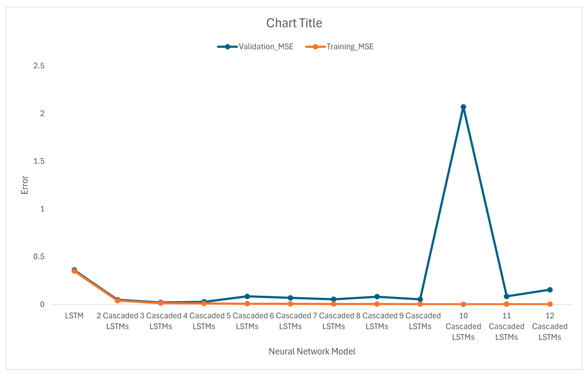This screenshot has width=588, height=377.
Task: Click the blue marker at 8 Cascaded LSTMs
Action: click(377, 297)
